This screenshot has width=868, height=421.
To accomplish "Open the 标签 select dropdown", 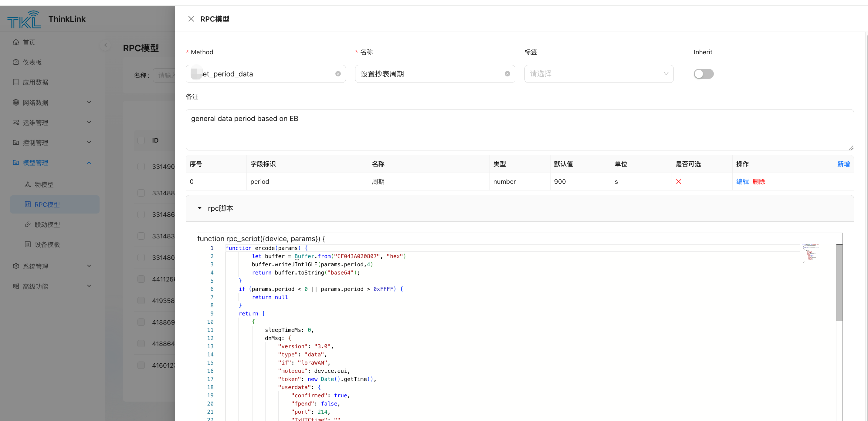I will click(598, 74).
